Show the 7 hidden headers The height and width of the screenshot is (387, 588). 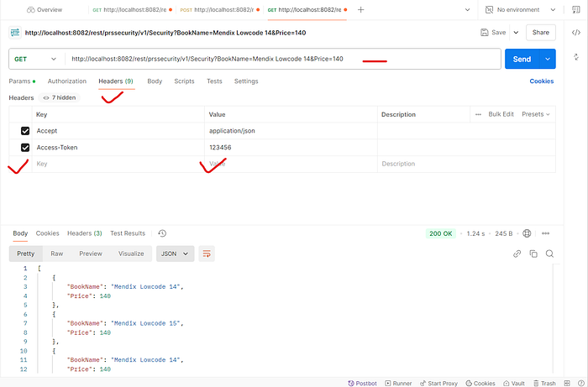click(x=60, y=97)
